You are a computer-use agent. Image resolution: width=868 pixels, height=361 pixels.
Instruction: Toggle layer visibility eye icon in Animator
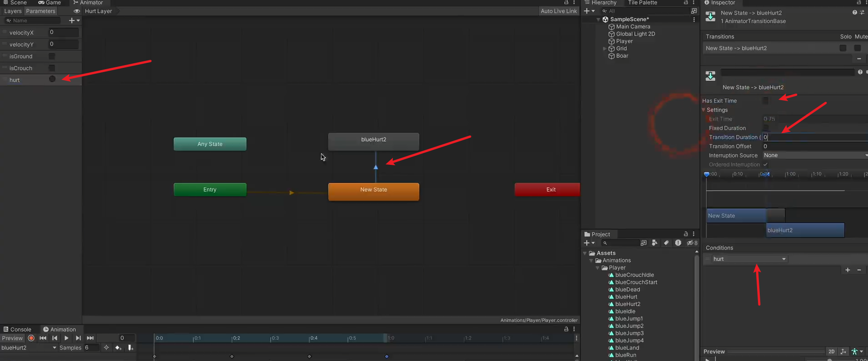[x=76, y=11]
